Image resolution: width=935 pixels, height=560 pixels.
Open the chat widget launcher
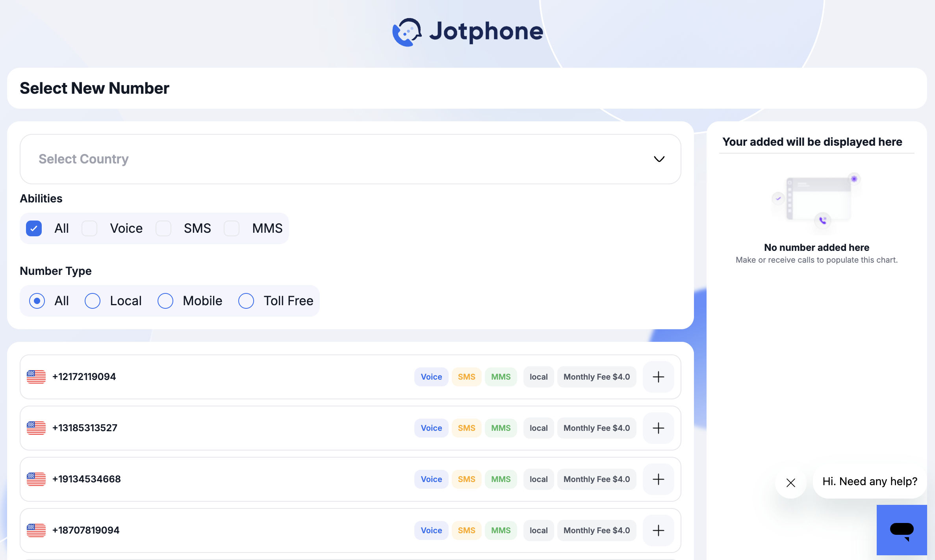902,530
